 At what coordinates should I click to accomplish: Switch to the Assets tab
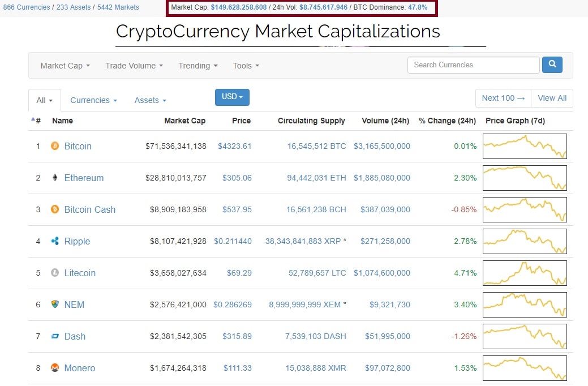point(150,100)
